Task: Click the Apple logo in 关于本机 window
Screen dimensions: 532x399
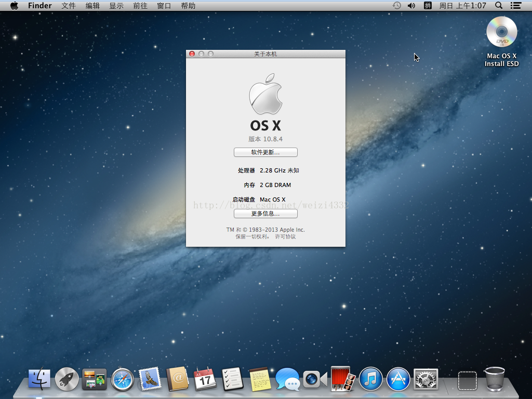Action: 265,94
